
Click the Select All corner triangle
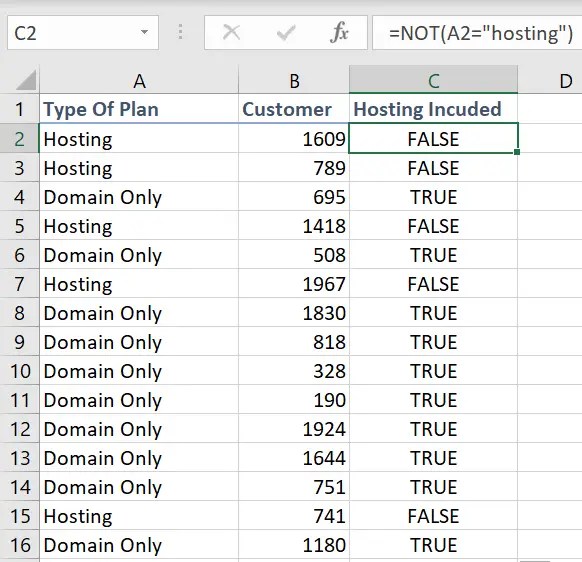(x=26, y=80)
